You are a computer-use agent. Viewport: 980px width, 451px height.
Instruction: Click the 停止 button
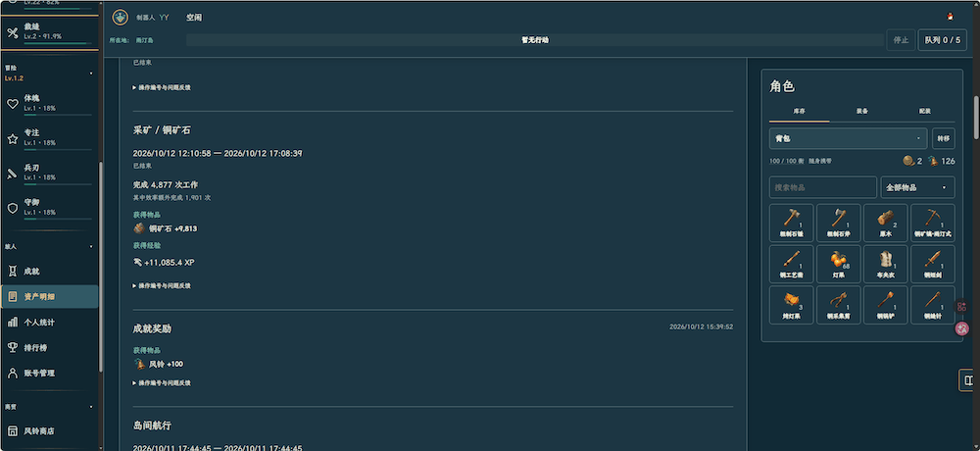[901, 39]
